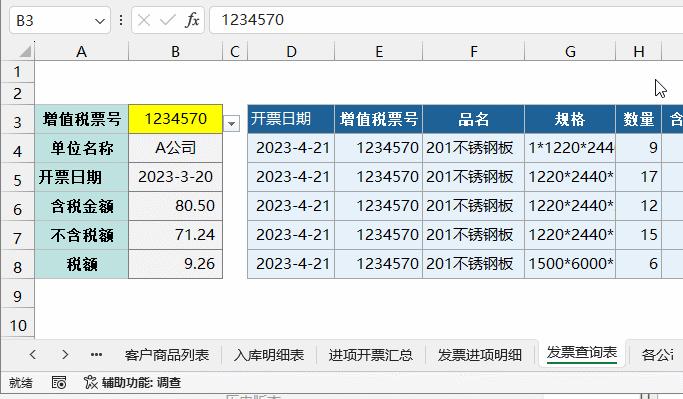683x399 pixels.
Task: Switch to the partially shown 各公 sheet tab
Action: (x=657, y=355)
